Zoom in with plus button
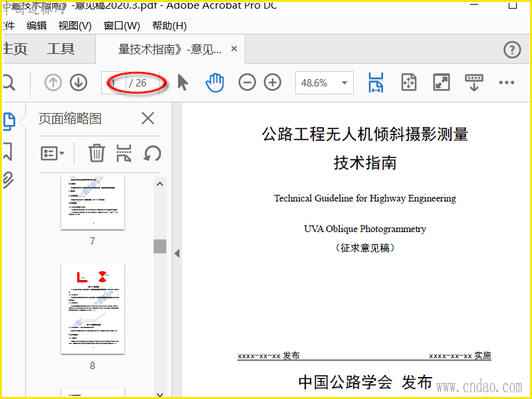The width and height of the screenshot is (532, 399). coord(273,82)
